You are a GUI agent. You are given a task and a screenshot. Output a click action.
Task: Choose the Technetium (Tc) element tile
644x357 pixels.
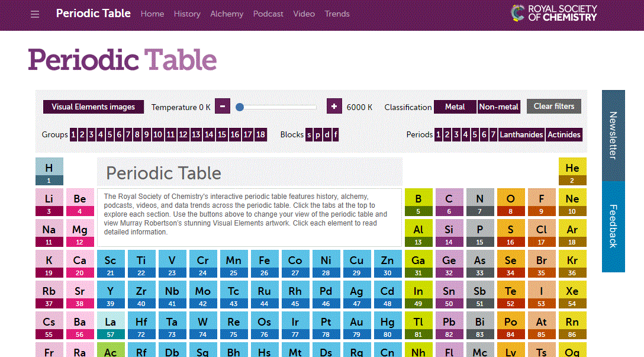tap(234, 295)
